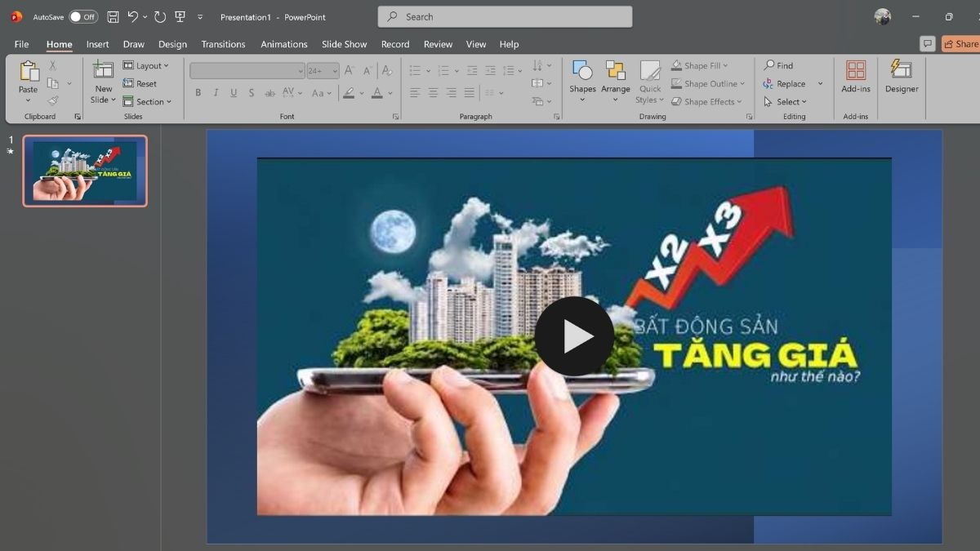Switch to the Slide Show tab
The image size is (980, 551).
click(x=345, y=44)
